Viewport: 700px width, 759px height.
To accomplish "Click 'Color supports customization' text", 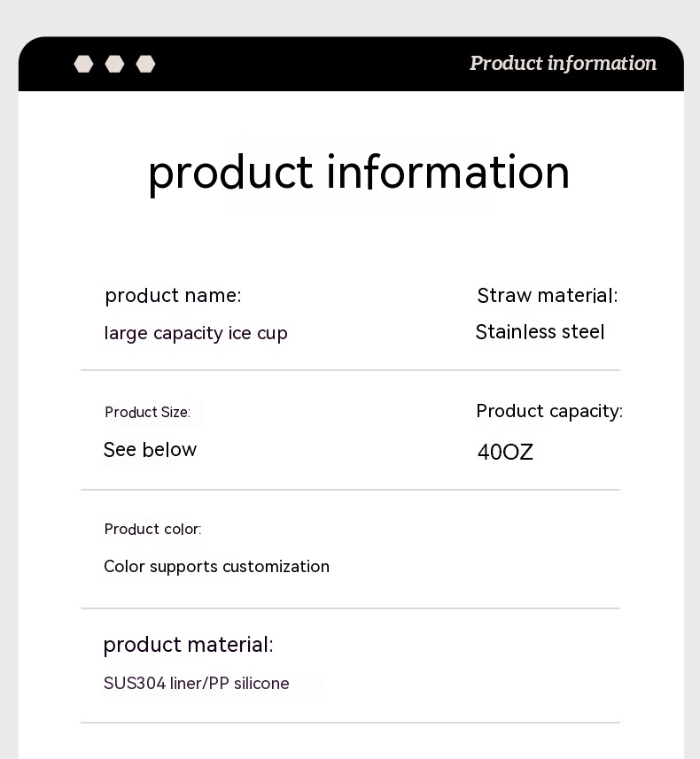I will [x=216, y=566].
